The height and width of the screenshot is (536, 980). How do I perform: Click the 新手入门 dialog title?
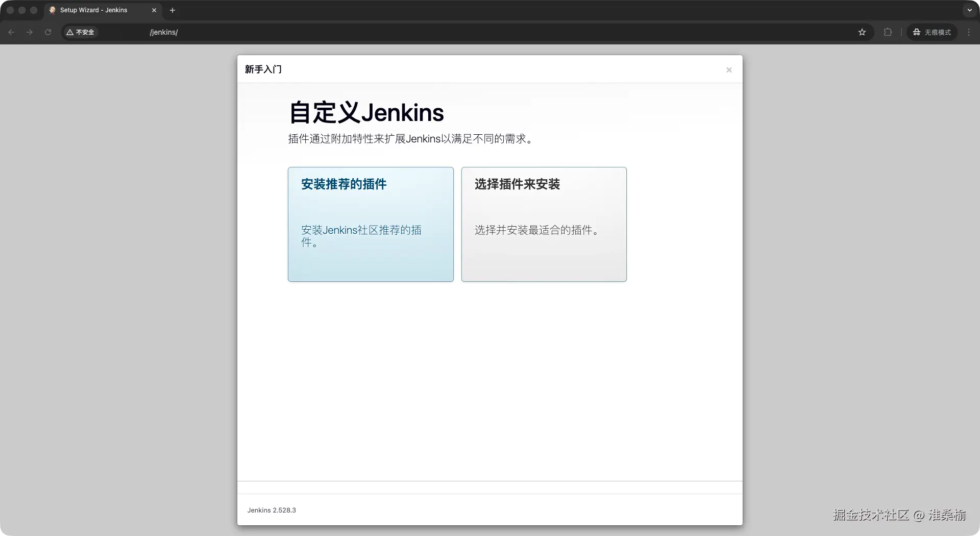(x=263, y=69)
